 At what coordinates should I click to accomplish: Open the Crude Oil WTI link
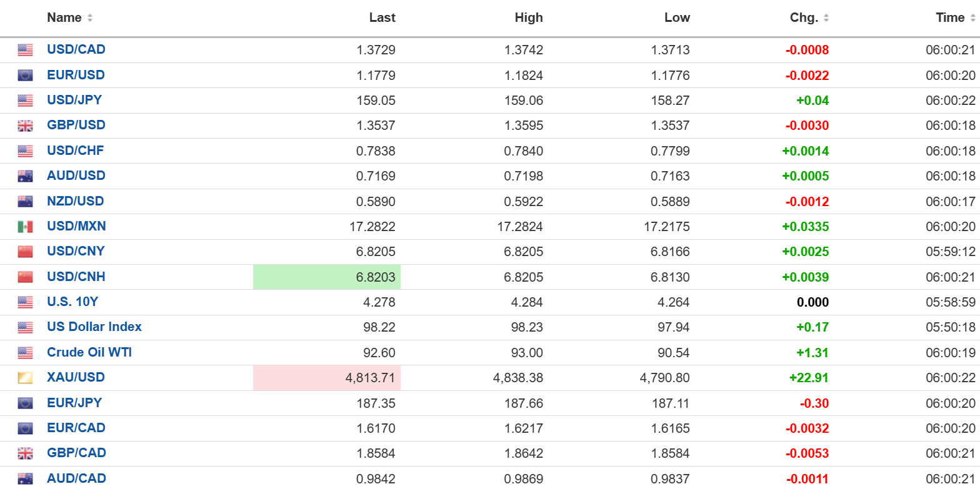[x=89, y=352]
